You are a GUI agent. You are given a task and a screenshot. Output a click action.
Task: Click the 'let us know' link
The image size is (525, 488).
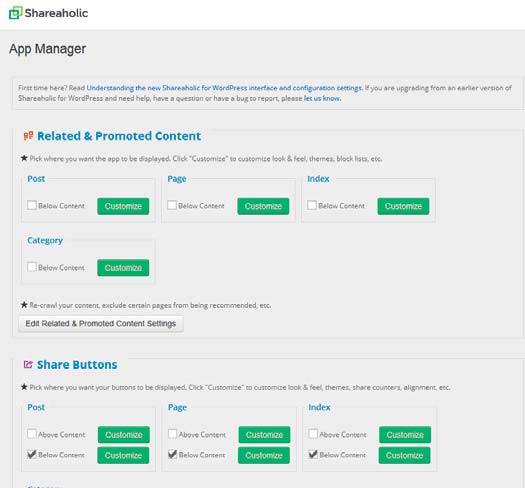322,98
